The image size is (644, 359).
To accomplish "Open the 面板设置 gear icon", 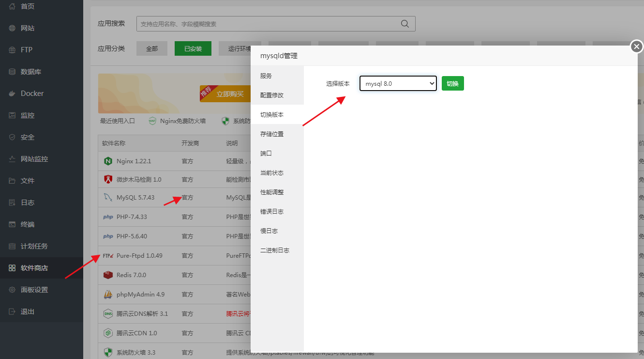I will (12, 290).
